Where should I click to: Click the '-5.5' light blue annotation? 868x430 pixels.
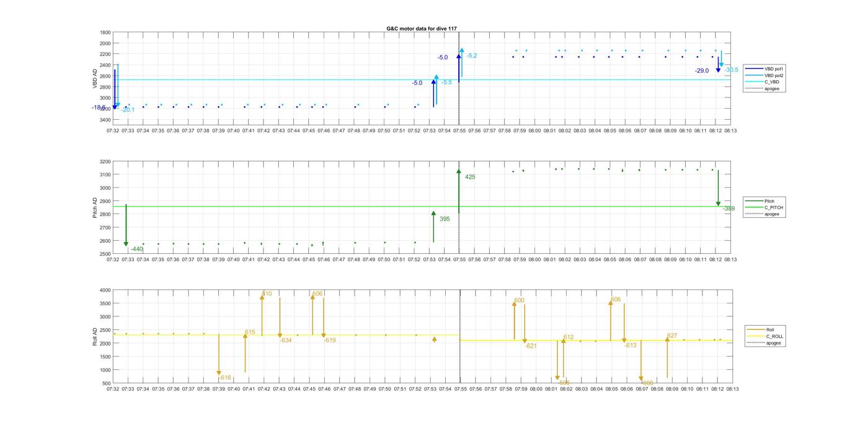point(446,82)
